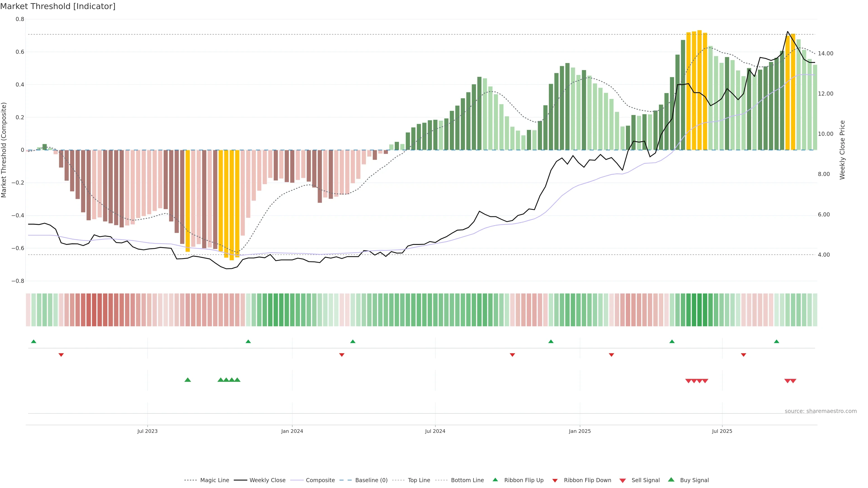Click the ribbon flip-down marker after Jul 2025
The width and height of the screenshot is (868, 488).
click(744, 355)
